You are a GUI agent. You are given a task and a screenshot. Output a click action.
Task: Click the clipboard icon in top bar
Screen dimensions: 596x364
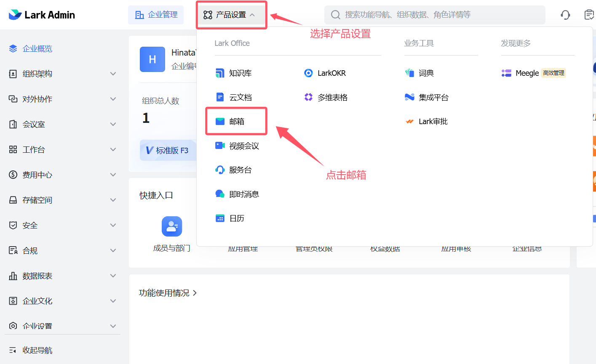pyautogui.click(x=589, y=15)
